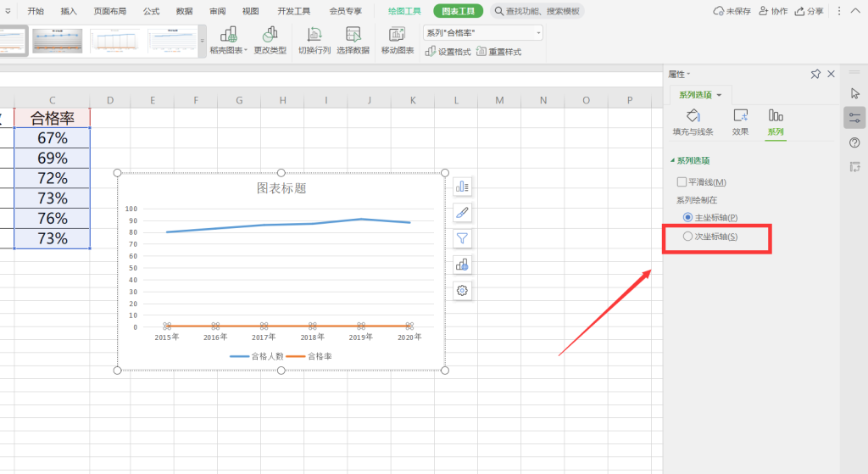Open the 会员专享 ribbon tab

tap(346, 11)
